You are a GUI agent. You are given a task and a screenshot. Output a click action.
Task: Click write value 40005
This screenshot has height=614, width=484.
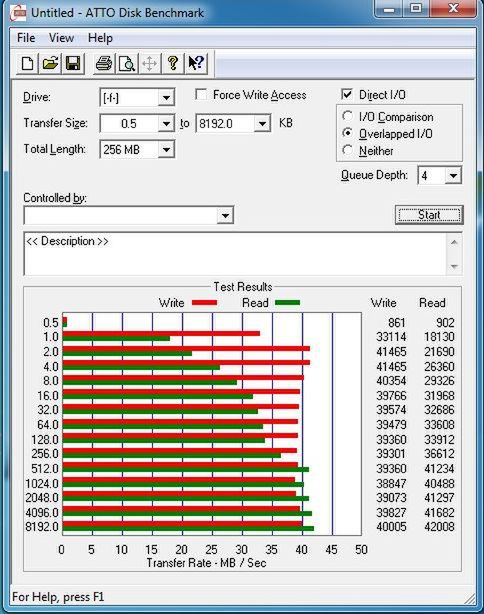tap(391, 527)
